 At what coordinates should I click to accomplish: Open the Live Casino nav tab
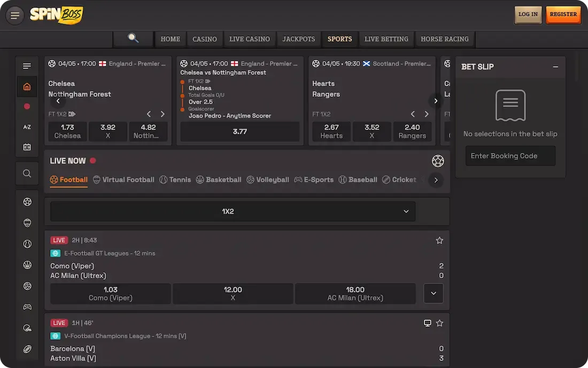[x=250, y=39]
